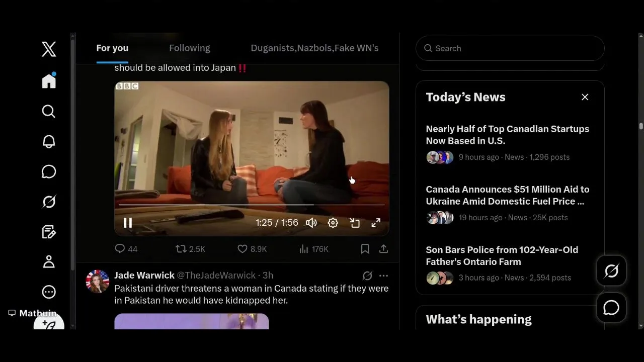
Task: Open the Notifications bell icon
Action: [49, 141]
